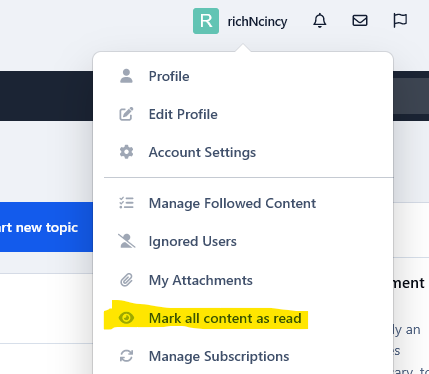
Task: Click the Edit Profile pencil icon
Action: [x=126, y=114]
